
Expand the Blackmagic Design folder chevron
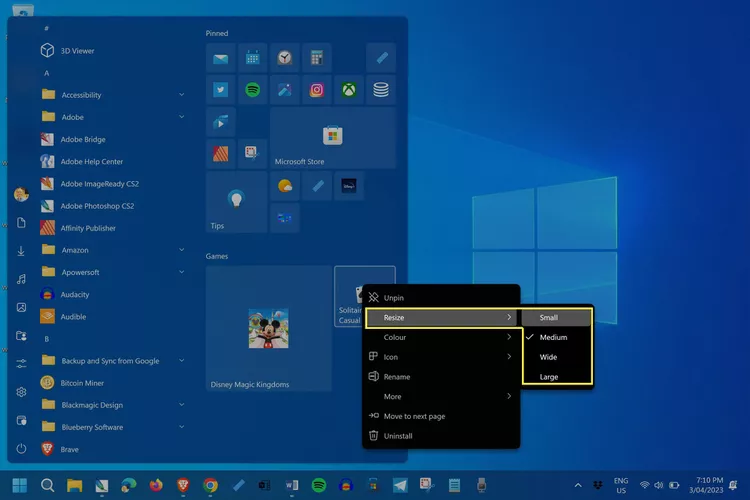tap(182, 405)
